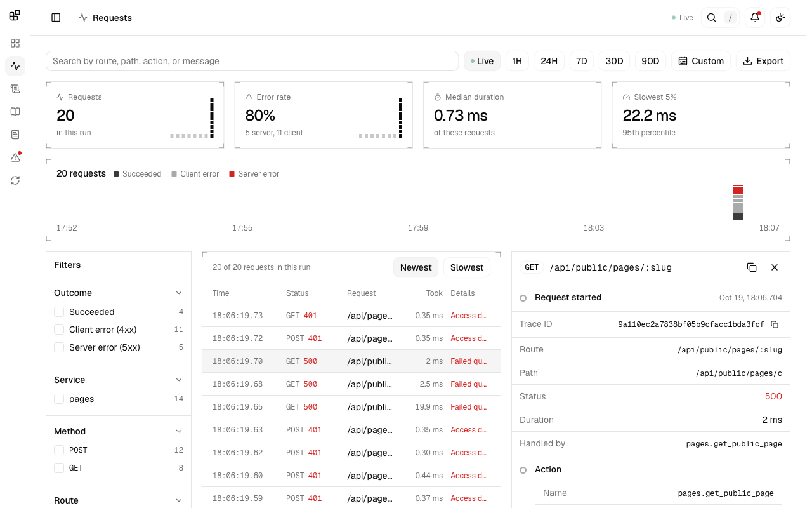This screenshot has width=812, height=508.
Task: Toggle the sidebar panel icon
Action: click(x=56, y=18)
